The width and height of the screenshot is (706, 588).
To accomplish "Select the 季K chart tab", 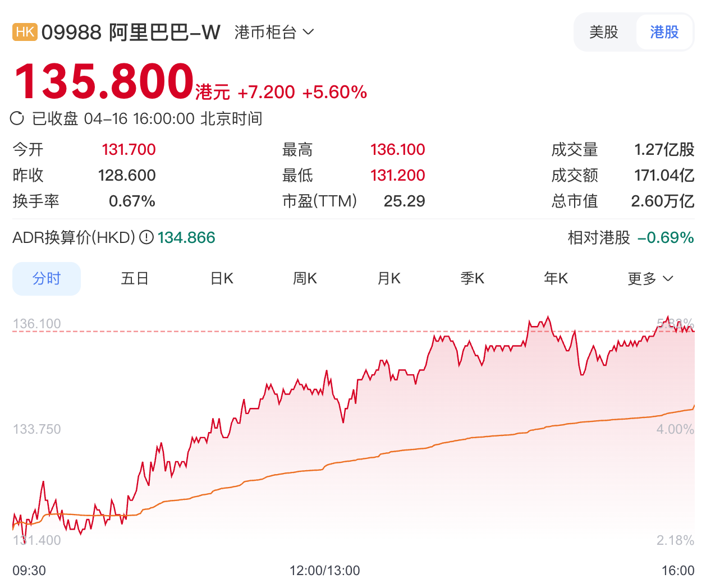I will point(473,278).
